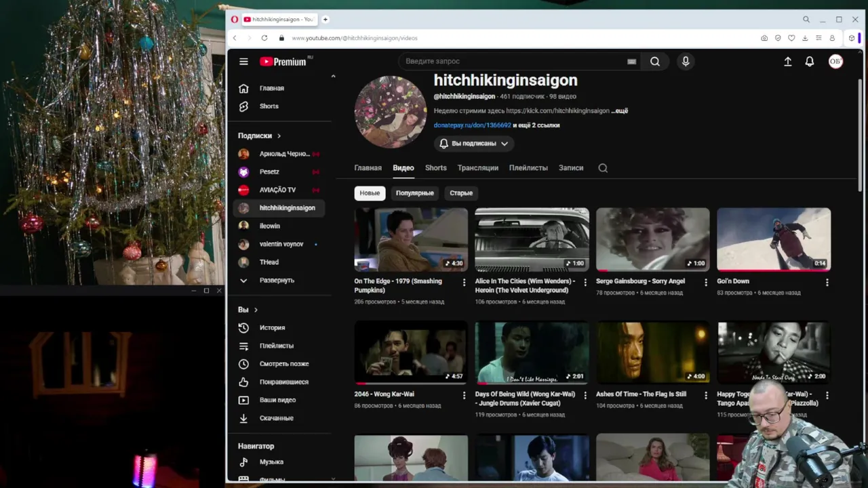Image resolution: width=868 pixels, height=488 pixels.
Task: Open options menu for On The Edge video
Action: point(465,282)
